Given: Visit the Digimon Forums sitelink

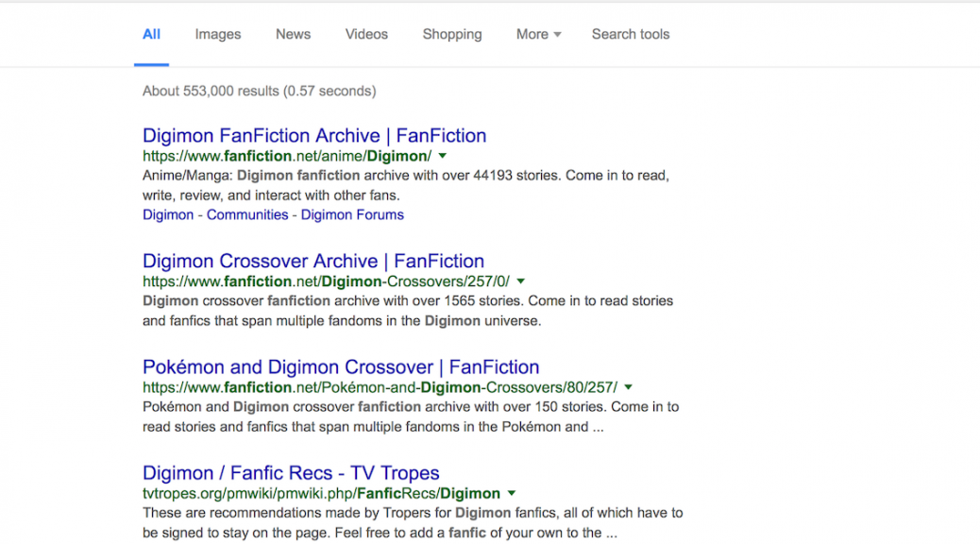Looking at the screenshot, I should click(352, 214).
